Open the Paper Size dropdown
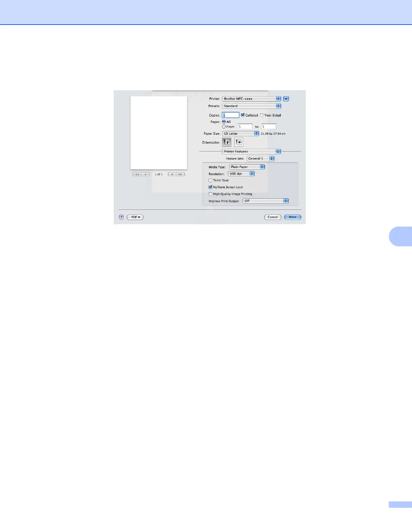 pos(241,133)
